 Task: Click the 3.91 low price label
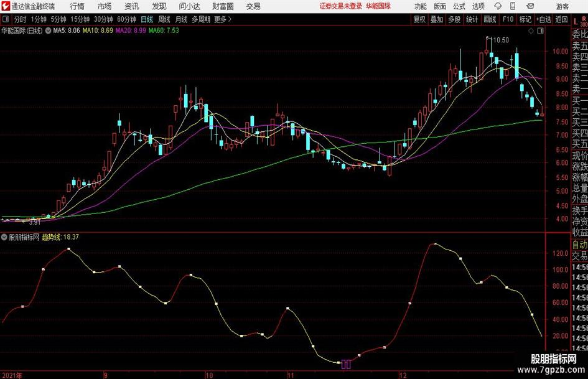pos(34,222)
